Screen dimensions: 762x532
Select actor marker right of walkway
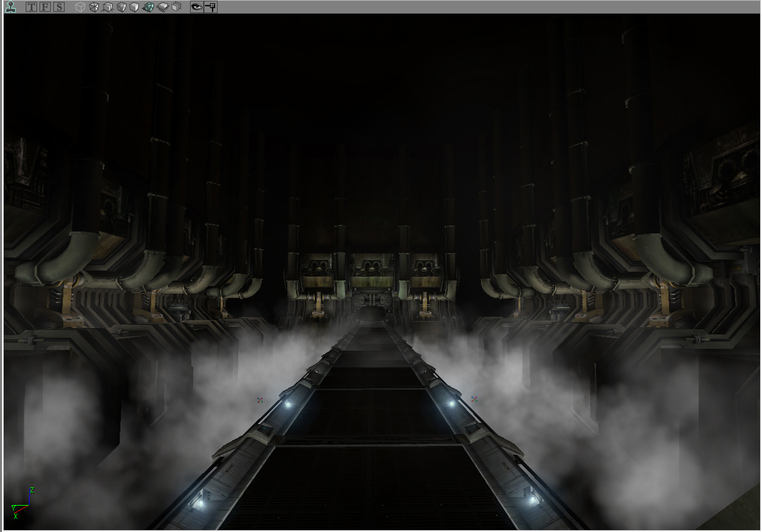[474, 398]
